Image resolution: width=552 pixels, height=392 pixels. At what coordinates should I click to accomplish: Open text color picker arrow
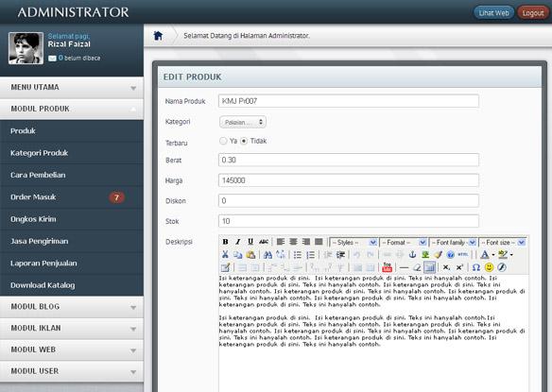click(x=492, y=254)
